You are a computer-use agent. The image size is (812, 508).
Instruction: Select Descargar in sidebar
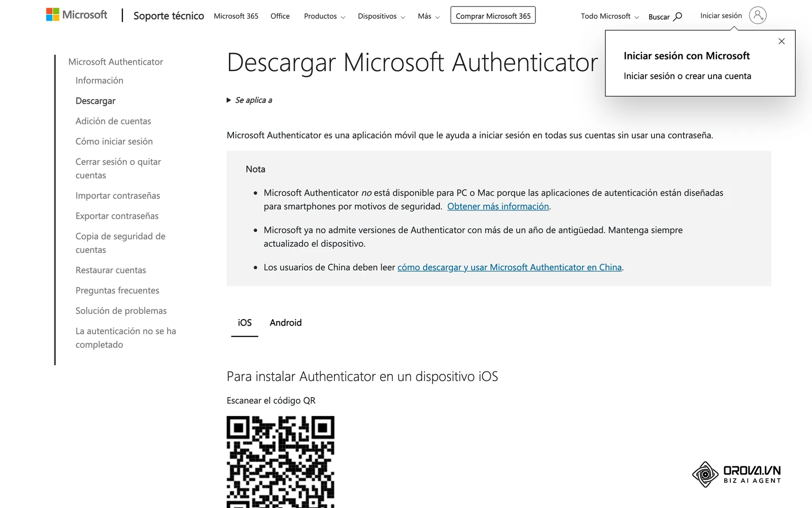coord(95,101)
